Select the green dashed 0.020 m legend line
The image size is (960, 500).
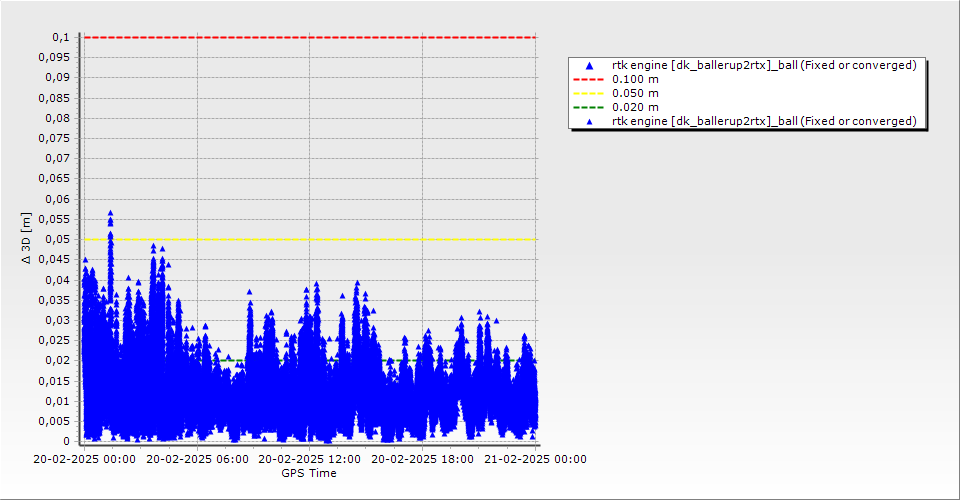point(588,108)
